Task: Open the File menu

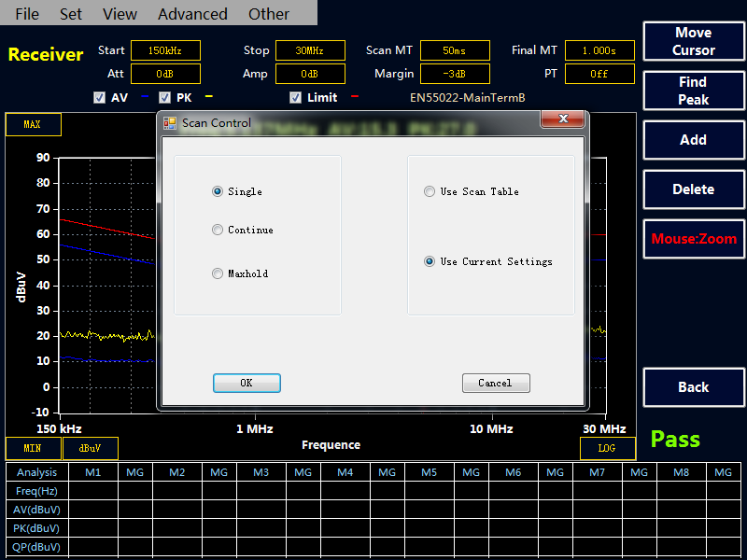Action: tap(28, 14)
